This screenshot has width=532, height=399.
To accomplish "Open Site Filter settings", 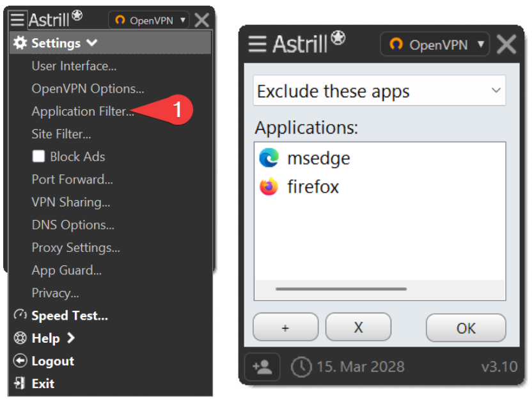I will [x=61, y=134].
